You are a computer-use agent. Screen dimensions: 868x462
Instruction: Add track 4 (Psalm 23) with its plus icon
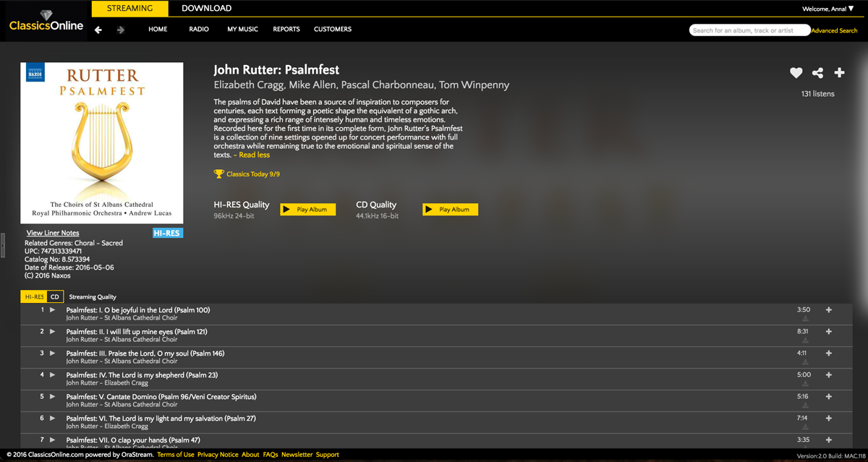(829, 375)
